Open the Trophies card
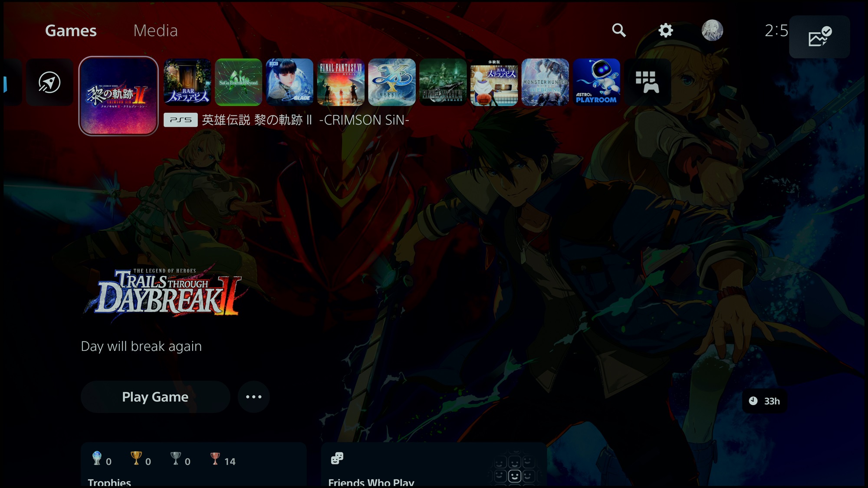 194,465
